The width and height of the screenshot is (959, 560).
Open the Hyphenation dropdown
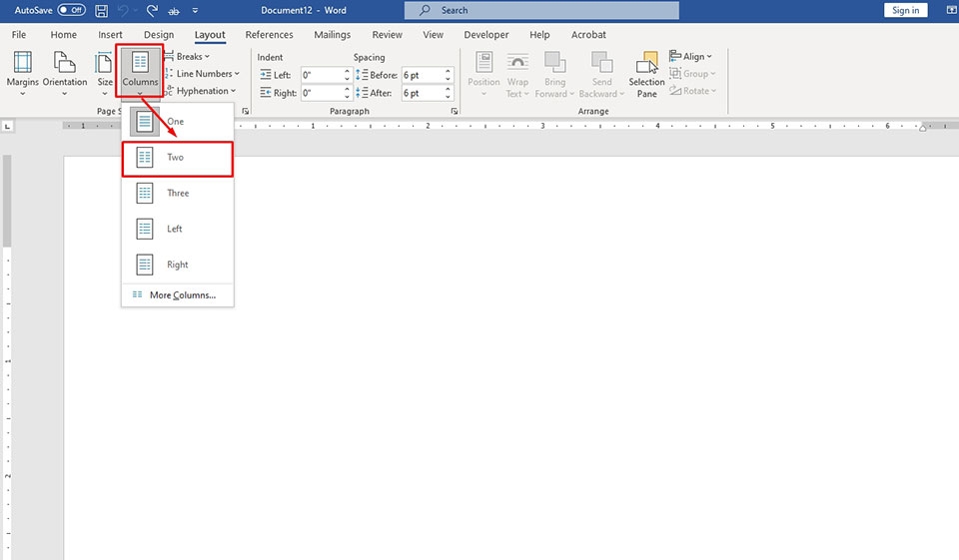[204, 91]
